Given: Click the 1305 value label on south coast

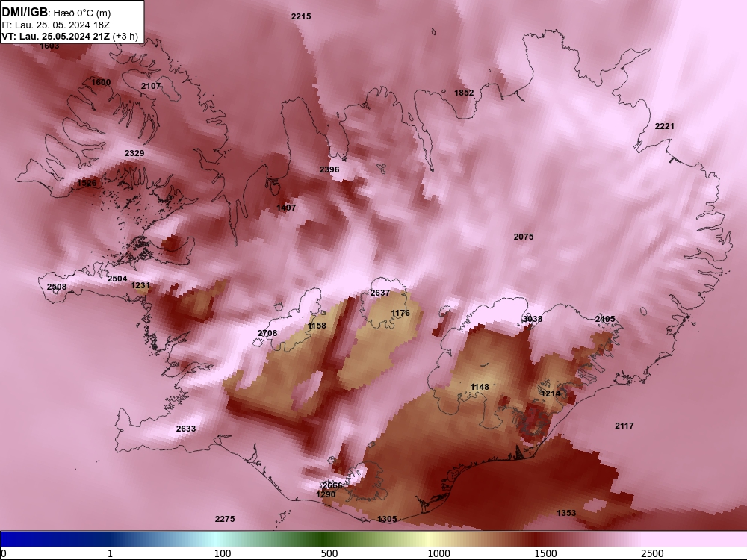Looking at the screenshot, I should pos(387,520).
